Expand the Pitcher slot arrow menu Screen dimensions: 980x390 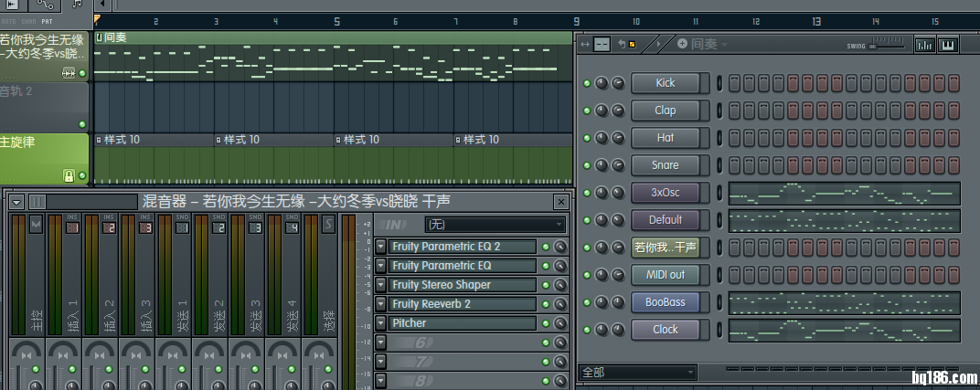point(380,323)
